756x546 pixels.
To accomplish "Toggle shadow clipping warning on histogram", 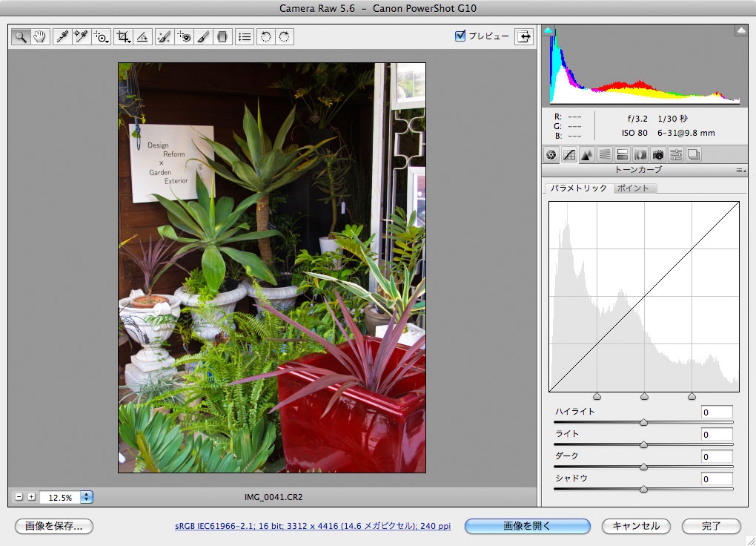I will [x=548, y=30].
